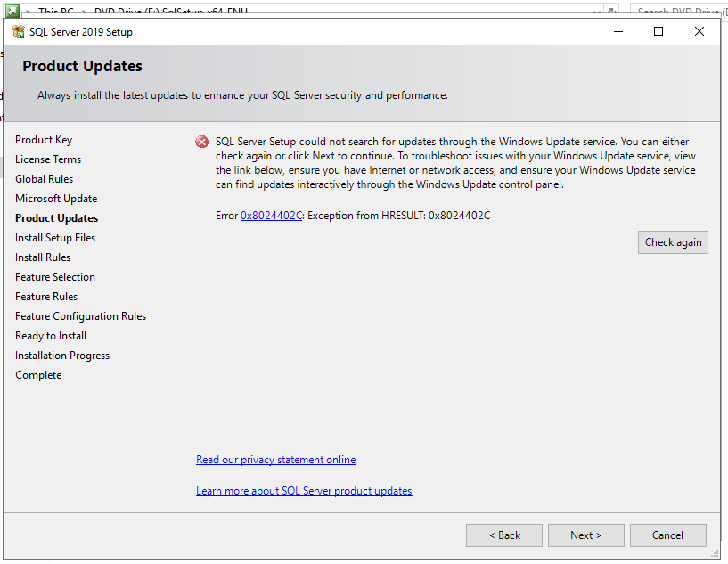The image size is (728, 564).
Task: Select the Global Rules step
Action: coord(44,179)
